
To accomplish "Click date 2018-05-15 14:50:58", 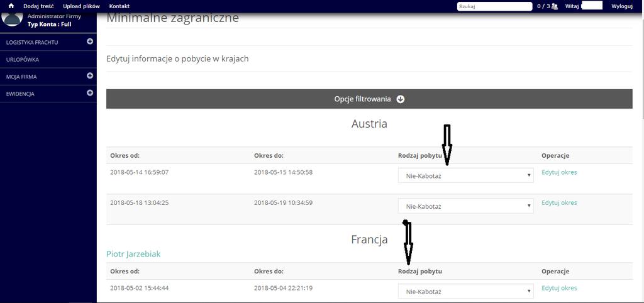I will (x=284, y=172).
